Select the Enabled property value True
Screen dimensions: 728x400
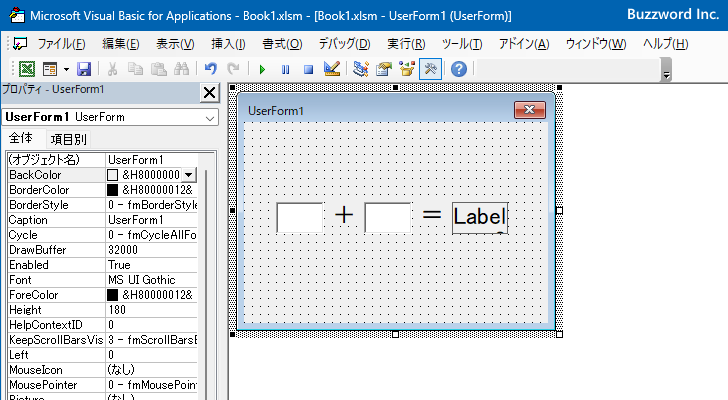pyautogui.click(x=151, y=265)
